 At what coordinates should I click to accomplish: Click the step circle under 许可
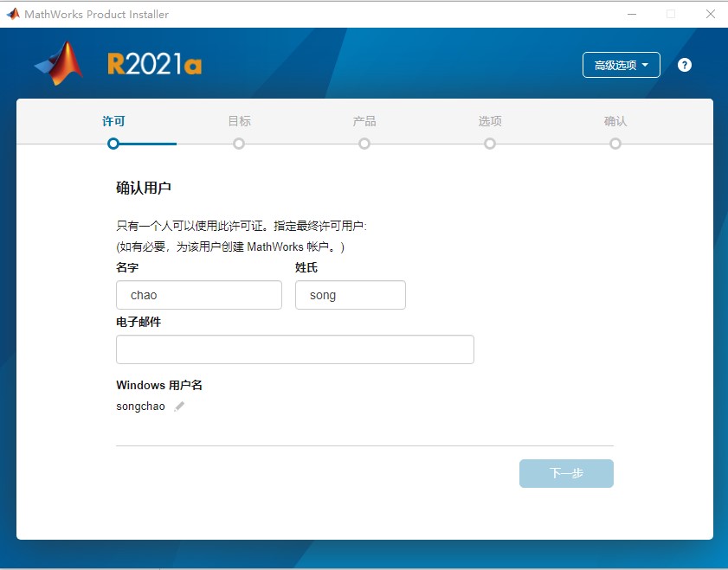[x=113, y=144]
